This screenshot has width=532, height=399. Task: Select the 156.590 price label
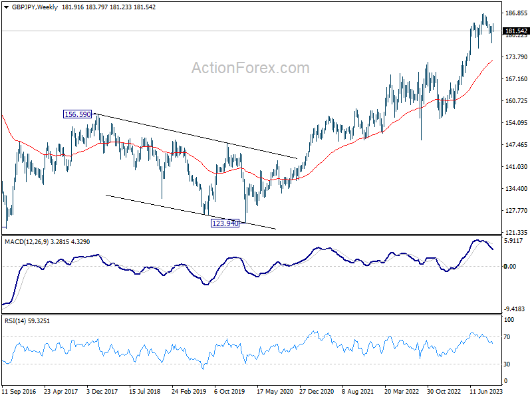point(78,114)
